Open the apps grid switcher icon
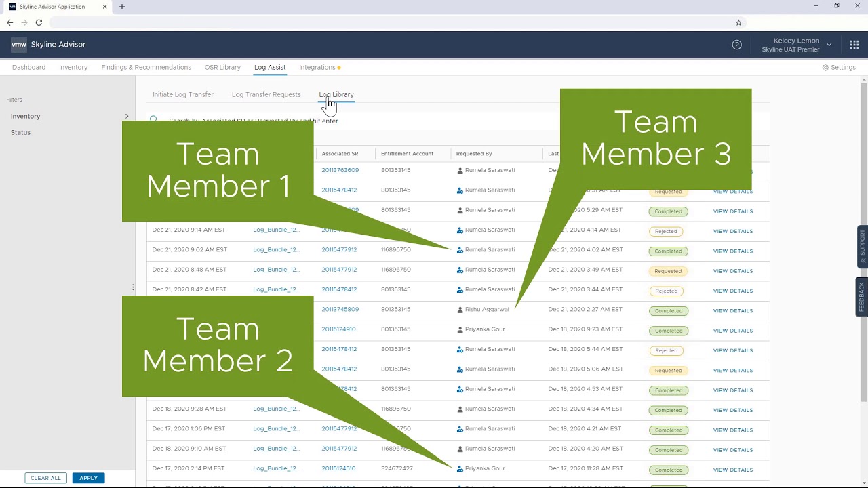Screen dimensions: 868x488 (854, 45)
